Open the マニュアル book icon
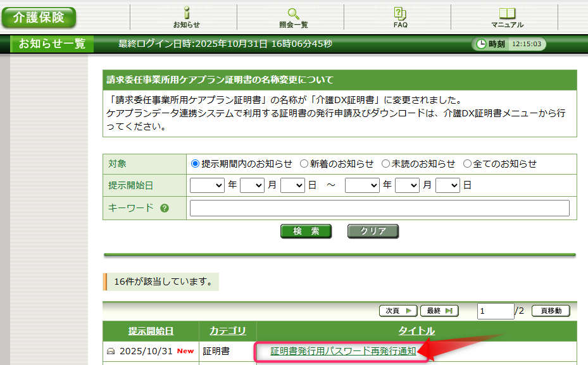 point(507,13)
